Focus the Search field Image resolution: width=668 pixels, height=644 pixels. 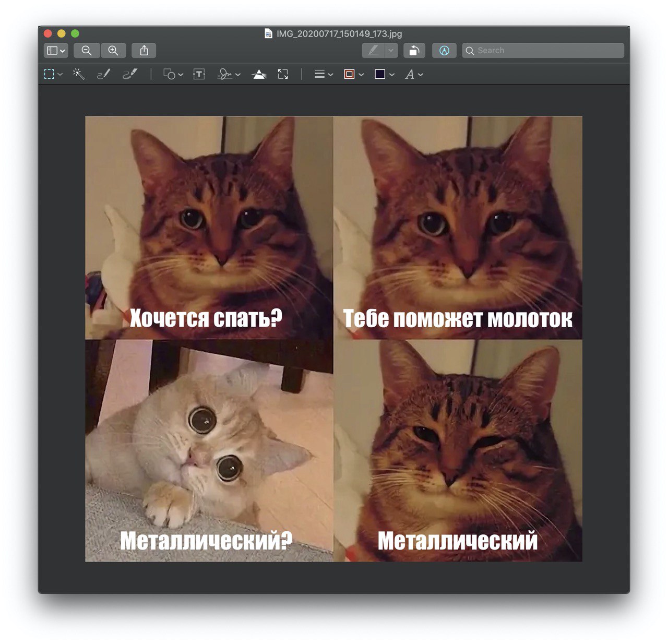pos(543,51)
